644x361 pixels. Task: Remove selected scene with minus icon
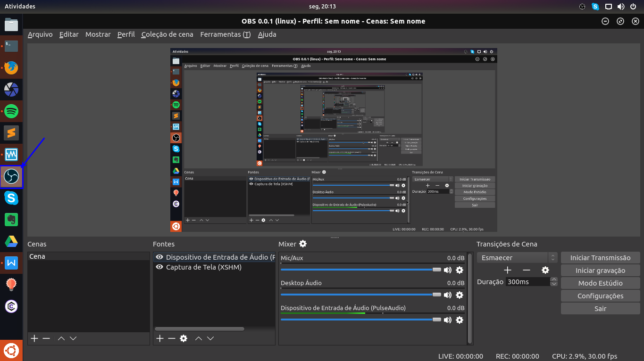click(x=46, y=338)
